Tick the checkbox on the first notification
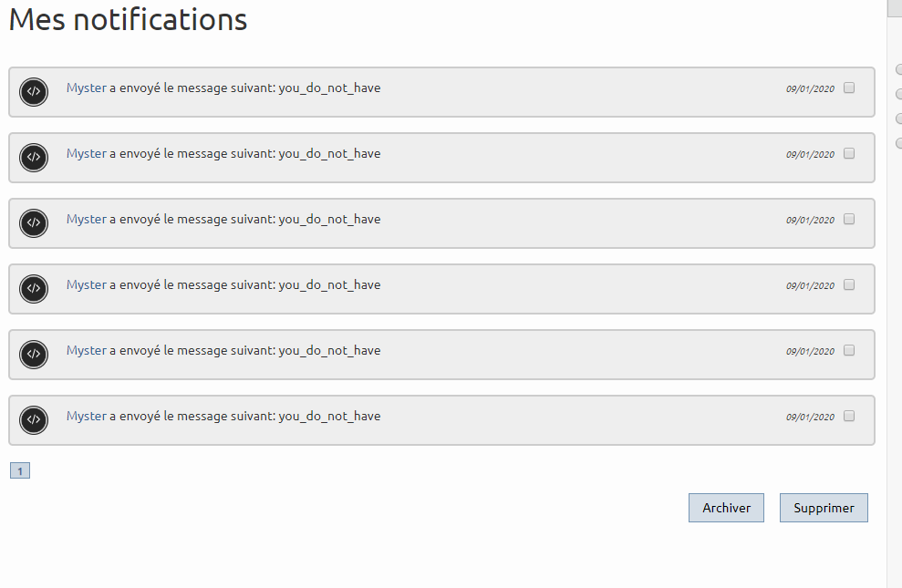This screenshot has width=902, height=588. point(849,88)
